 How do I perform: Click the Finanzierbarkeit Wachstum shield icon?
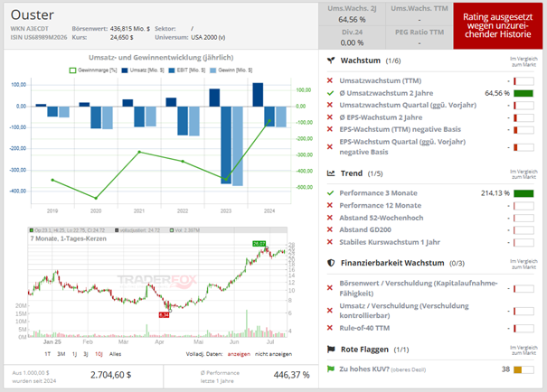pyautogui.click(x=331, y=263)
